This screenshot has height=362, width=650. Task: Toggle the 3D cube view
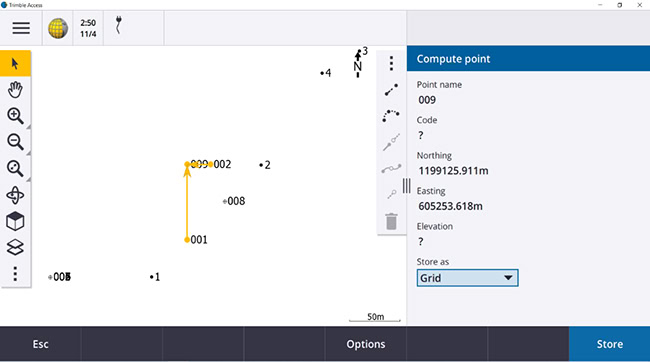15,221
